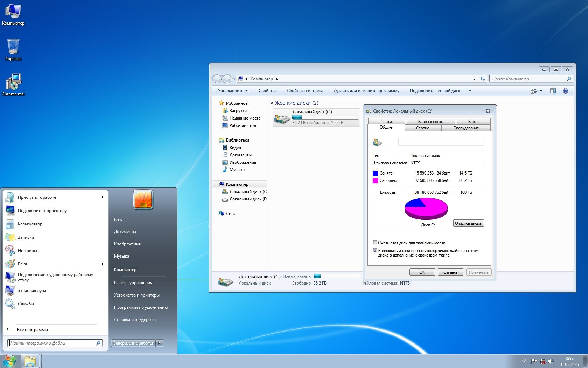The image size is (588, 368).
Task: Click the Recycle Bin desktop icon
Action: (x=13, y=47)
